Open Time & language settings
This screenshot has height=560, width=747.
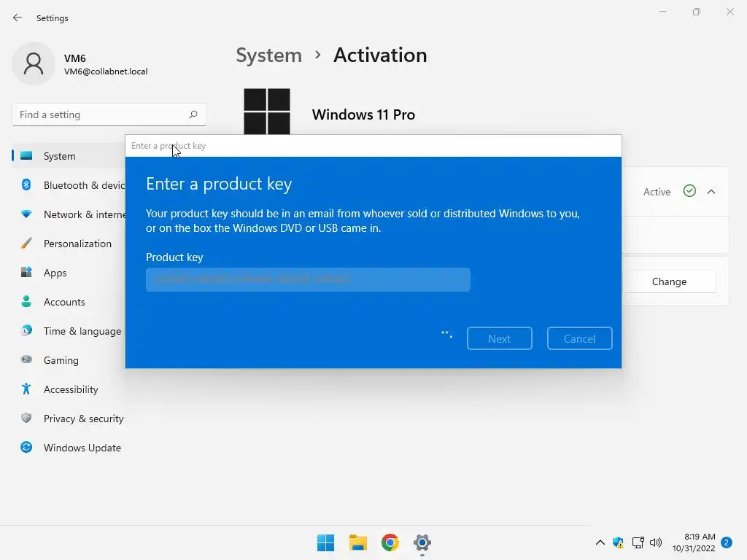[x=69, y=331]
